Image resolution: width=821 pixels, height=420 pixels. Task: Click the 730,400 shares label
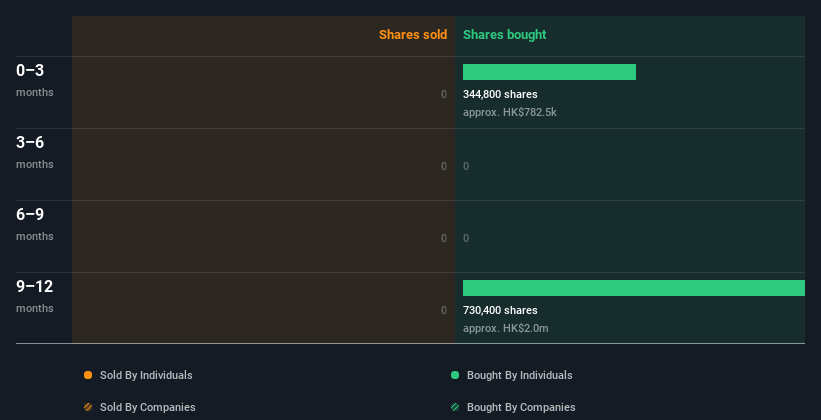(x=500, y=310)
